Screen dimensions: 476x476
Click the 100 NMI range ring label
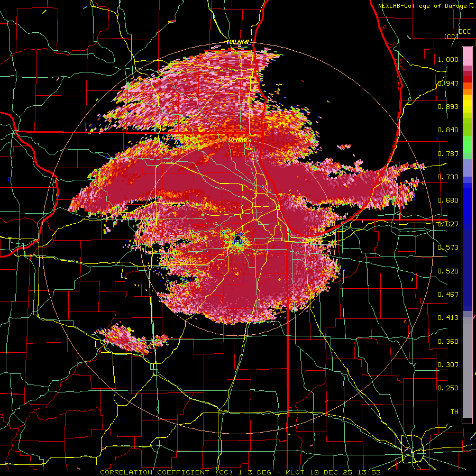pyautogui.click(x=237, y=42)
